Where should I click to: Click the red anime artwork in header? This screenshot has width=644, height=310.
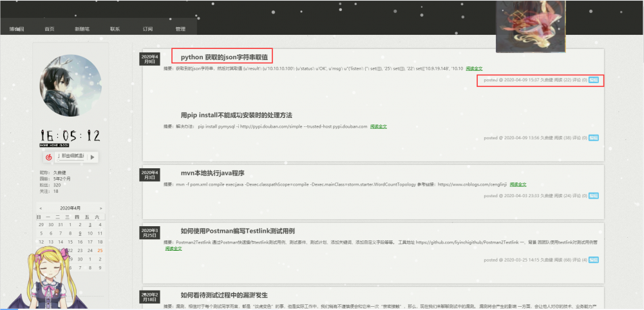[531, 26]
